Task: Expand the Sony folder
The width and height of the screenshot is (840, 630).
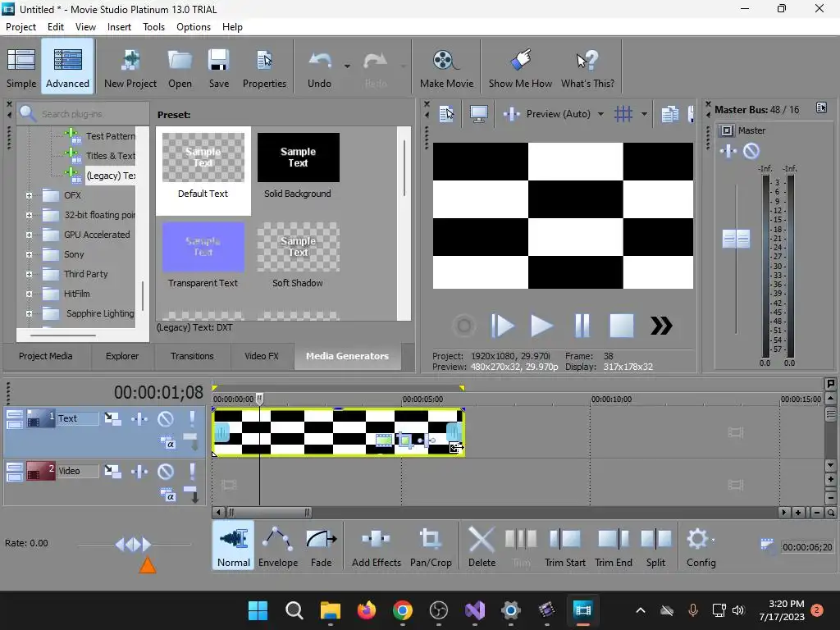Action: [x=29, y=254]
